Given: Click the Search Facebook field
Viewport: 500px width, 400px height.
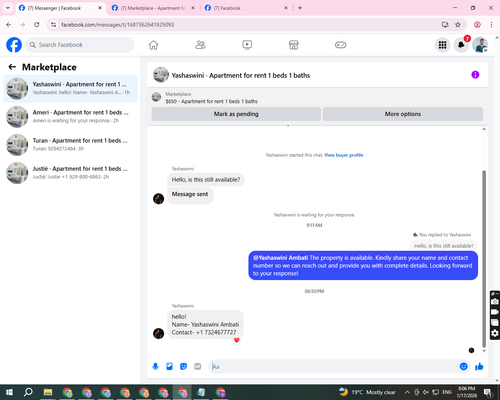Looking at the screenshot, I should 80,45.
